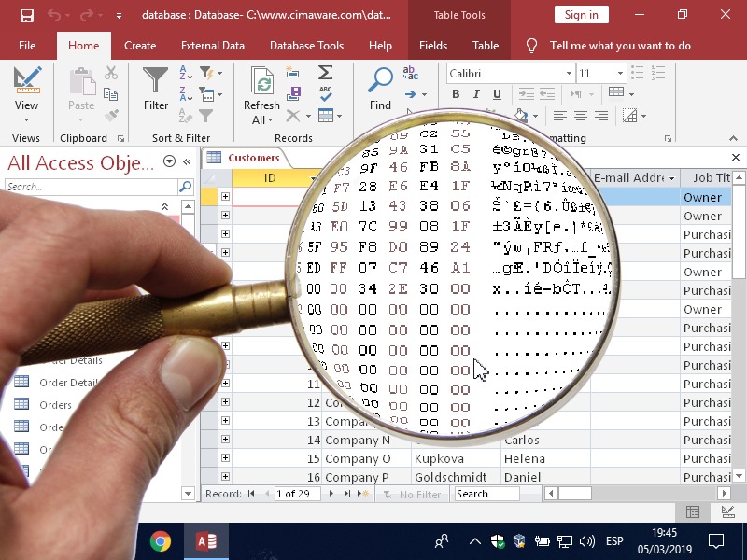Click the Tell me what you want box

point(620,46)
